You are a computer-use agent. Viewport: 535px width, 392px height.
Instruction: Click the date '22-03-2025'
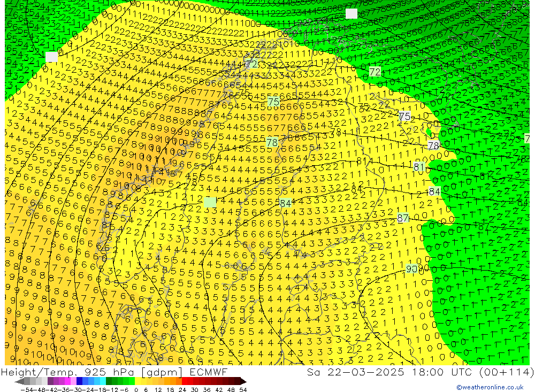366,372
